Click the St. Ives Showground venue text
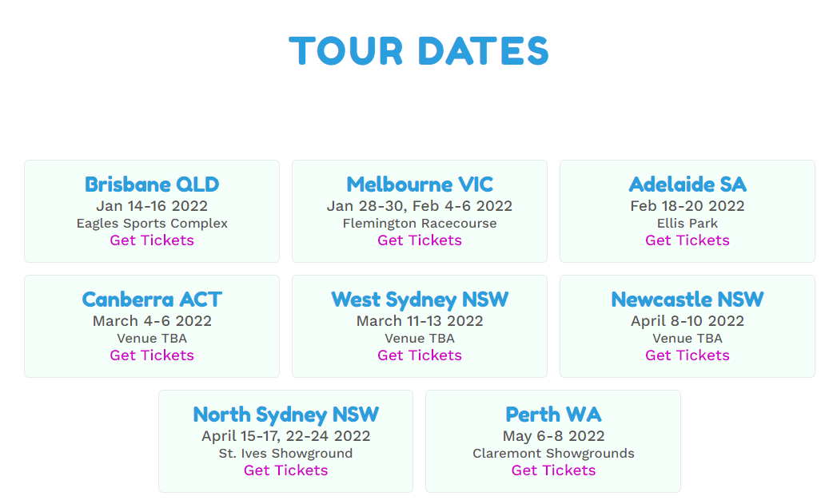The height and width of the screenshot is (504, 825). pyautogui.click(x=285, y=453)
